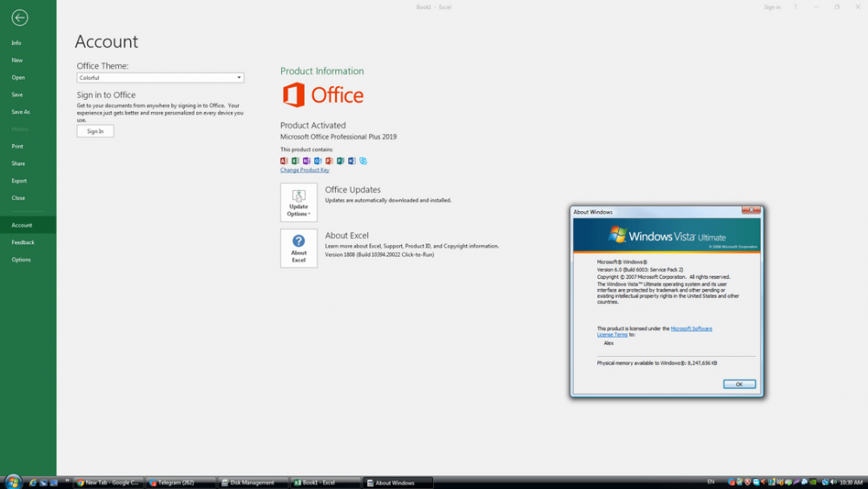Click the Outlook icon in the product list
The height and width of the screenshot is (489, 868).
pyautogui.click(x=318, y=161)
